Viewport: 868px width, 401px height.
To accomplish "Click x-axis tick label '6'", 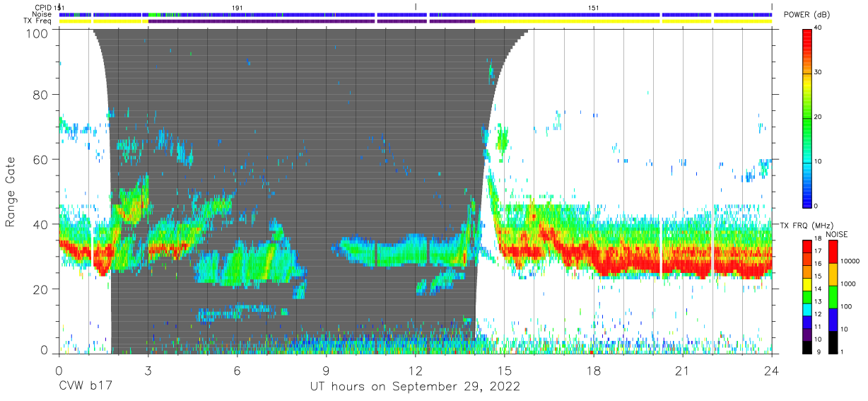I will click(x=237, y=370).
